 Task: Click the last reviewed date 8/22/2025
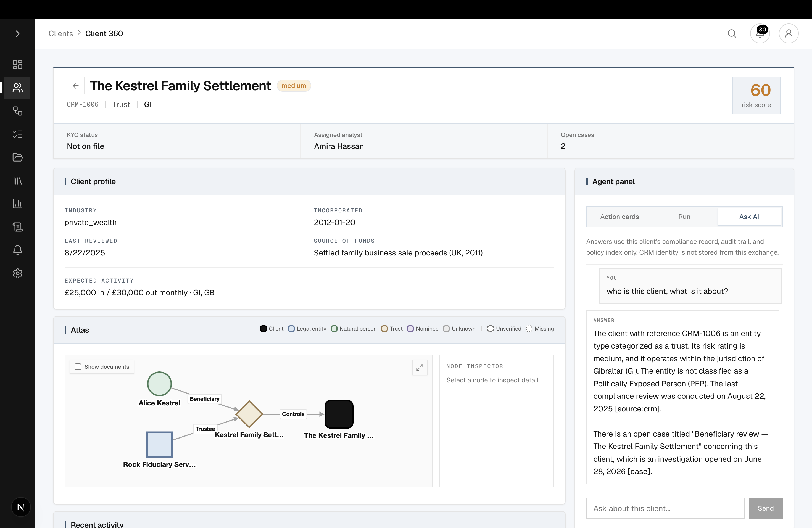tap(85, 253)
